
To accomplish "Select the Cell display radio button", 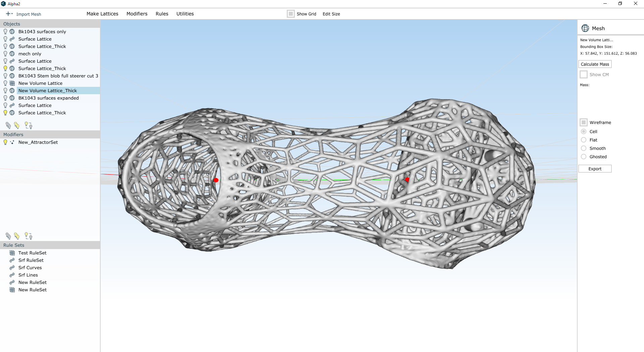I will pos(584,131).
